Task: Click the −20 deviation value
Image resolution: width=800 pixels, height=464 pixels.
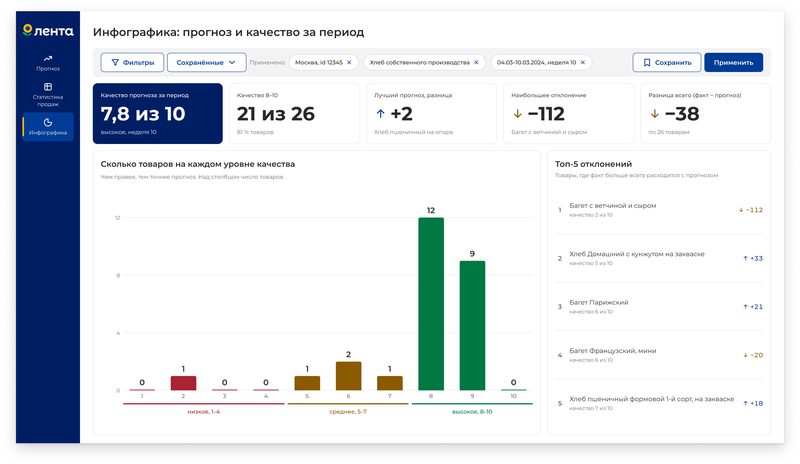Action: click(x=753, y=355)
